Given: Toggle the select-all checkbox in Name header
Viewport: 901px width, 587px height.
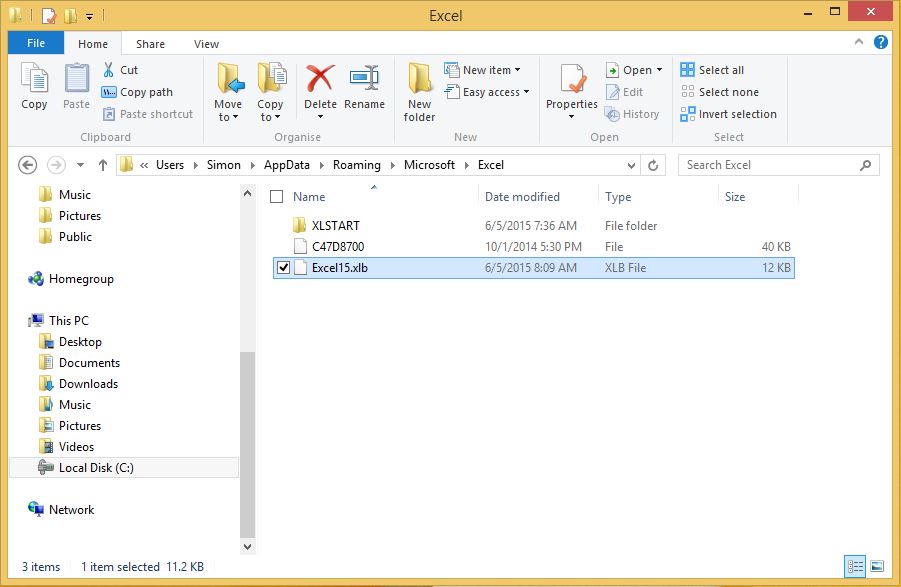Looking at the screenshot, I should 276,196.
